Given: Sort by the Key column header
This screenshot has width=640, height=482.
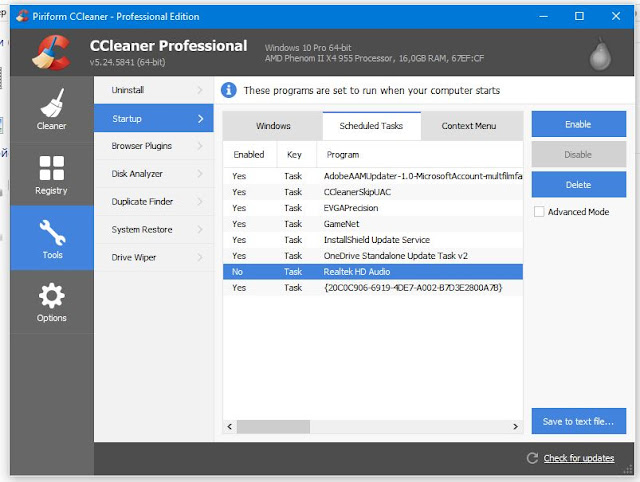Looking at the screenshot, I should point(297,154).
